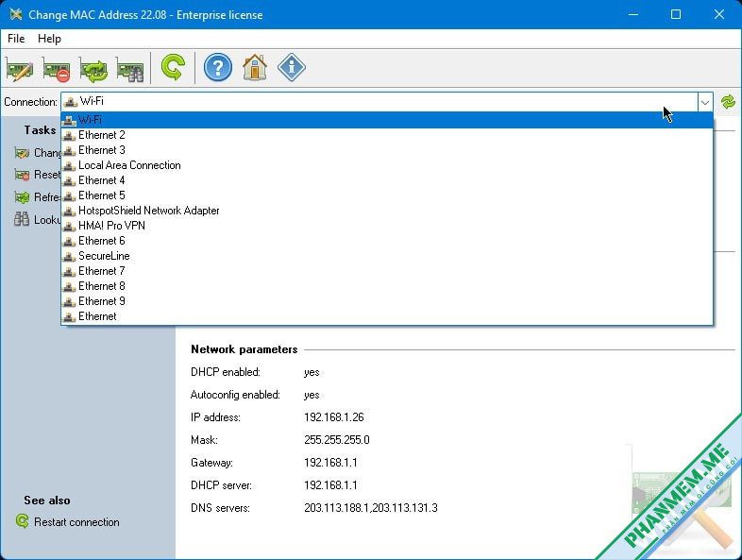
Task: Click the Lookup binoculars icon in Tasks
Action: [x=22, y=219]
